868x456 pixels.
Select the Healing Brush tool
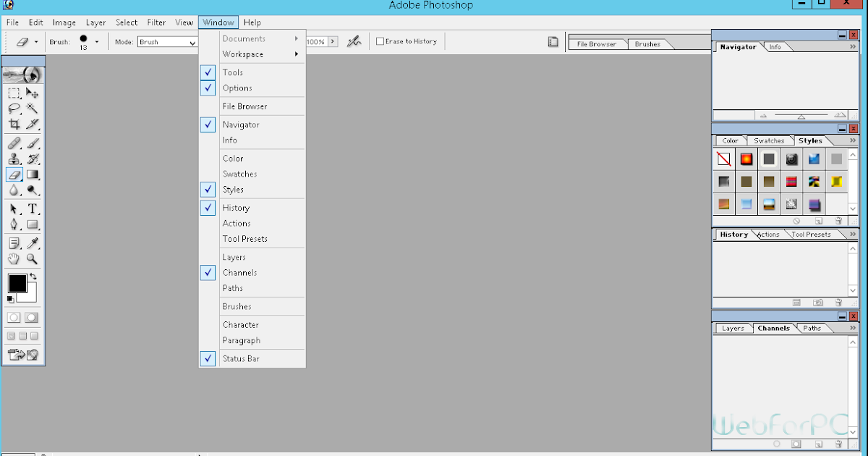[x=14, y=143]
